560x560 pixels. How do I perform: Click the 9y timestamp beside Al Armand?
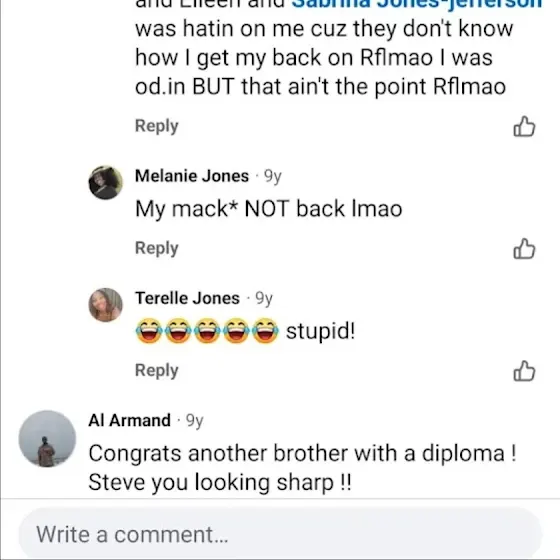[x=195, y=421]
